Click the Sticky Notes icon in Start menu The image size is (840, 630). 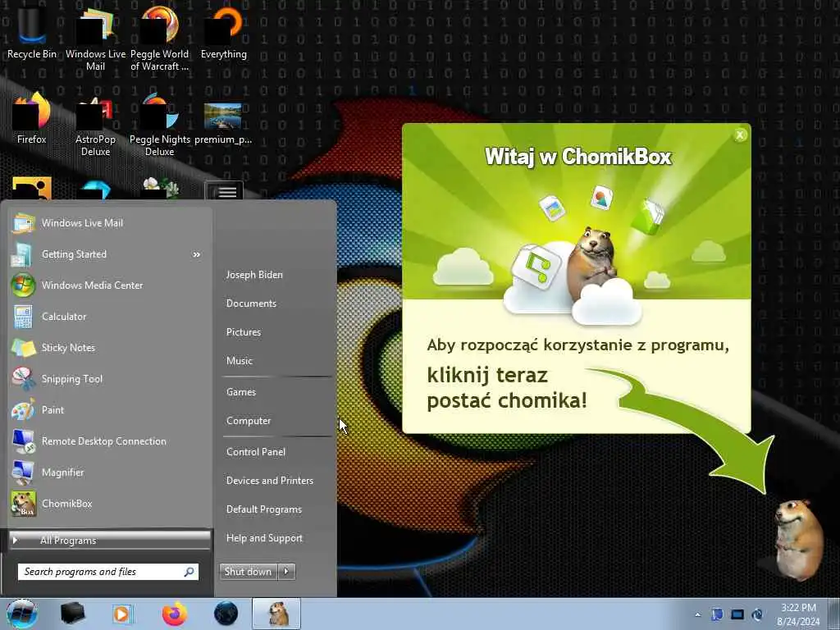(23, 348)
